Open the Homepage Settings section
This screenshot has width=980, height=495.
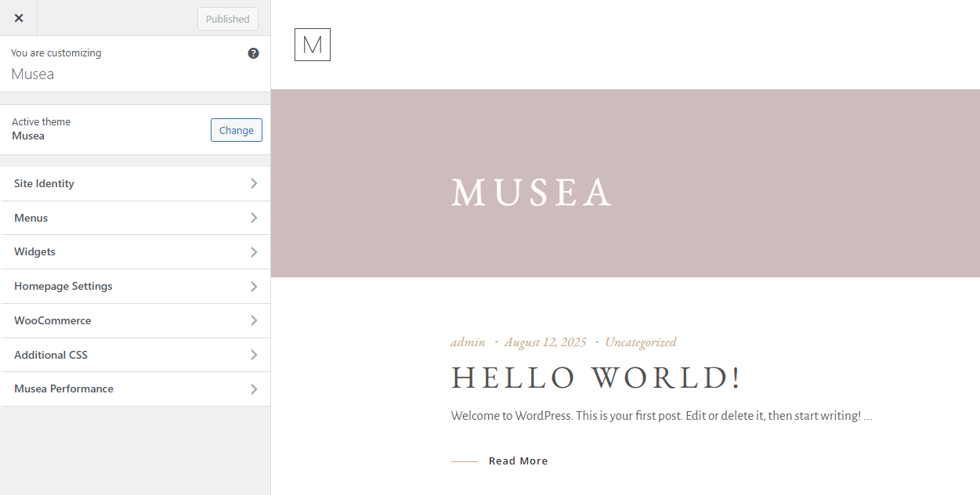point(135,286)
